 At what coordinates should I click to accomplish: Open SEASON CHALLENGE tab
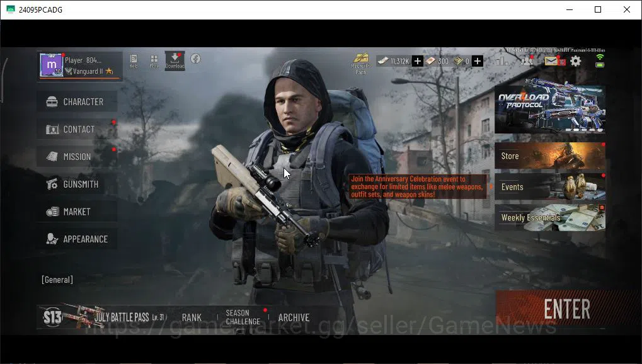243,317
